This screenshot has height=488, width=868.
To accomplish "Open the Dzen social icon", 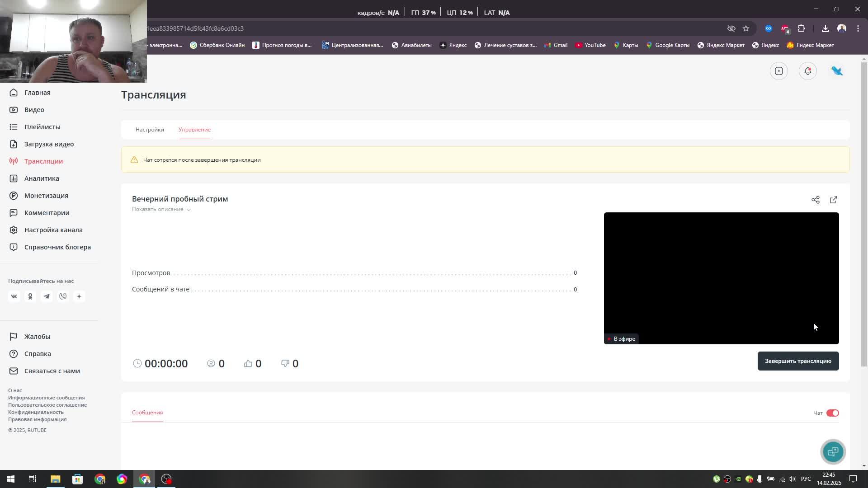I will click(x=79, y=296).
